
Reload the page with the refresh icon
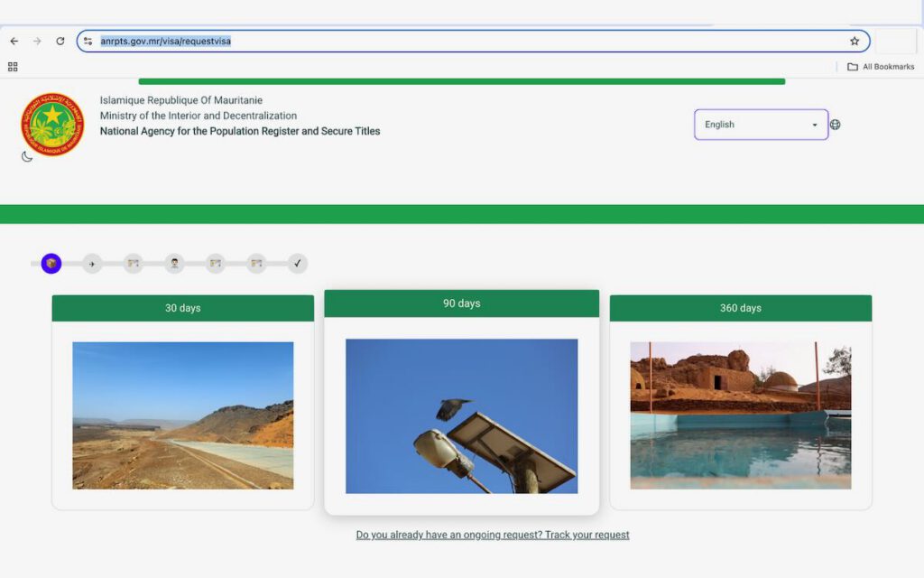point(60,42)
